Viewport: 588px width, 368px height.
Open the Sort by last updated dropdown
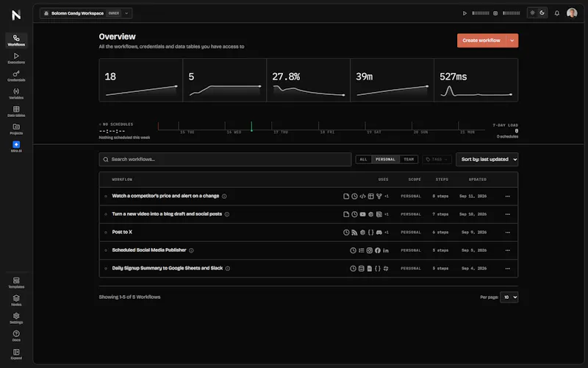coord(487,160)
